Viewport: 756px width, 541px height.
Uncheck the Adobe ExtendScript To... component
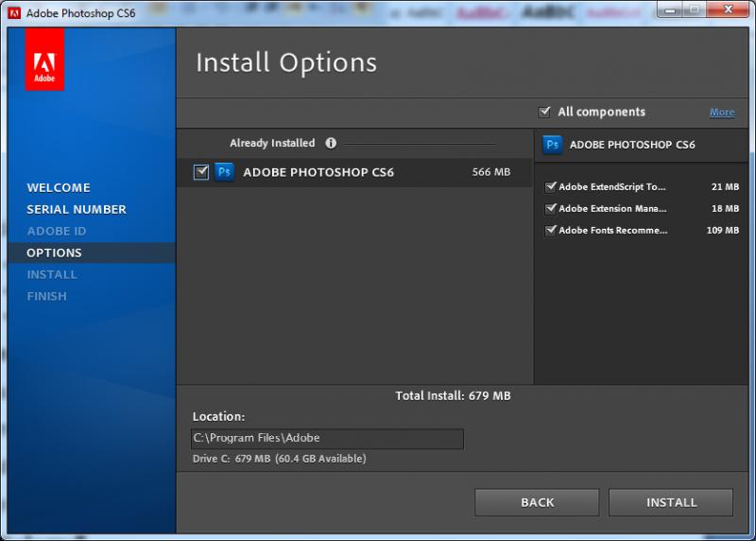click(x=550, y=186)
